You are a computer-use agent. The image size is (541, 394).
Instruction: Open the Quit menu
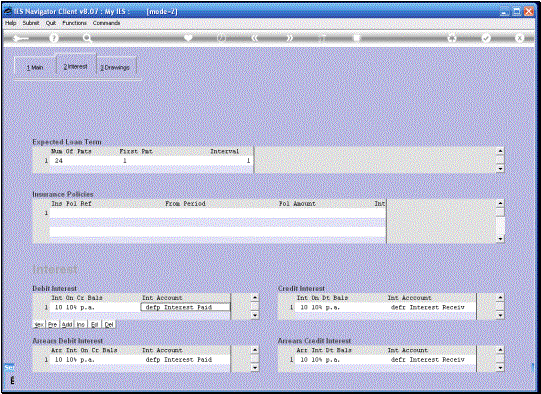tap(51, 23)
